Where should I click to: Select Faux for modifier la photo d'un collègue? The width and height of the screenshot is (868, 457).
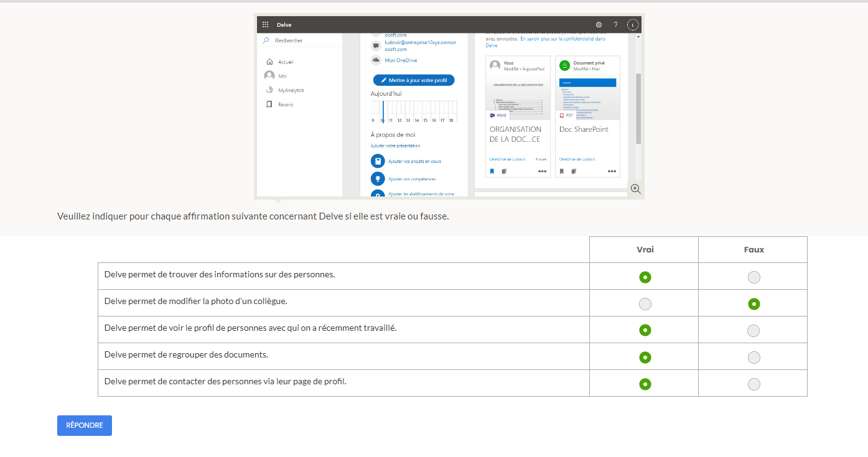(x=754, y=304)
